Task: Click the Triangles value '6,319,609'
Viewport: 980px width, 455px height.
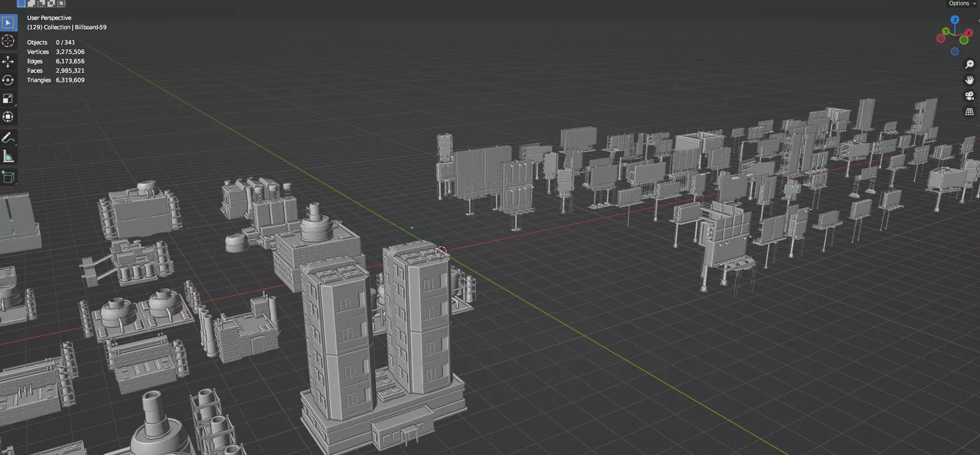Action: 70,80
